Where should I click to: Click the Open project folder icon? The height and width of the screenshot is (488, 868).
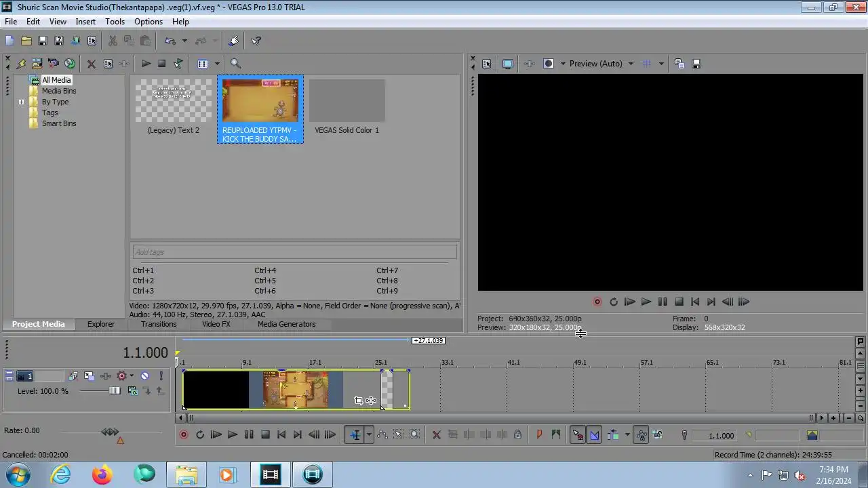(26, 41)
